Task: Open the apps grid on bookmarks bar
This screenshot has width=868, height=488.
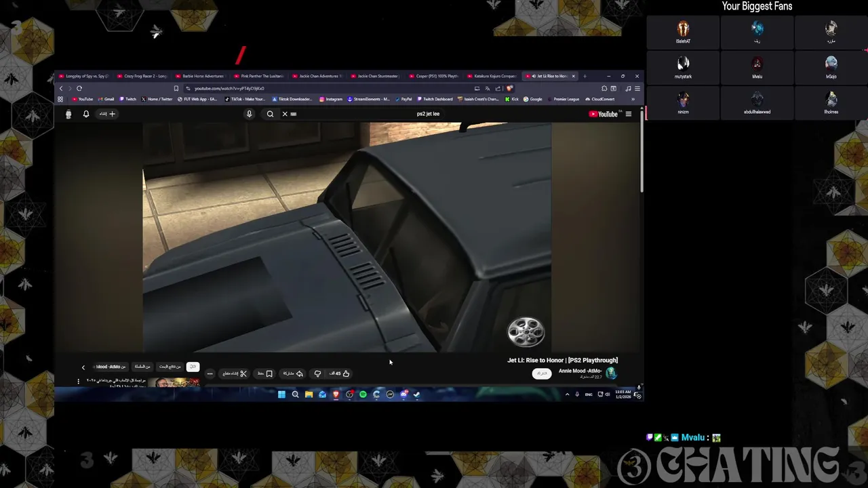Action: click(60, 99)
